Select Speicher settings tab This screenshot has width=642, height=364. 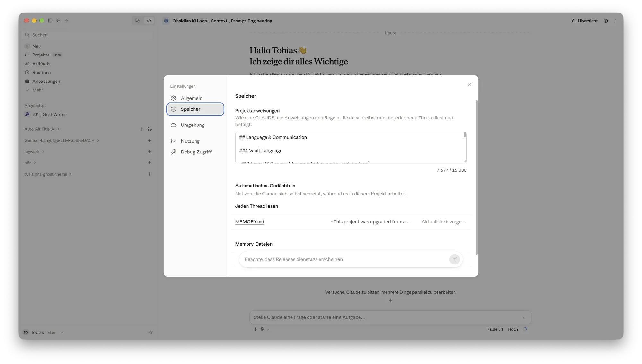(x=195, y=109)
